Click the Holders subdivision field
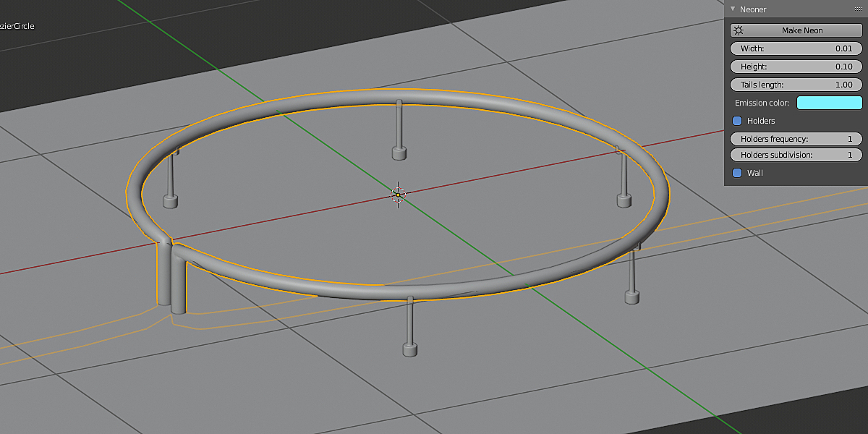Image resolution: width=868 pixels, height=434 pixels. [796, 155]
